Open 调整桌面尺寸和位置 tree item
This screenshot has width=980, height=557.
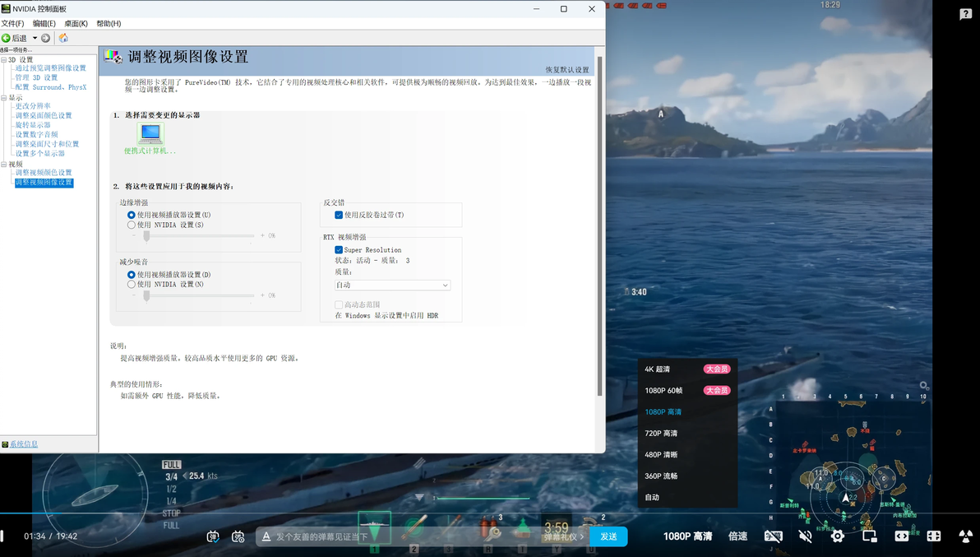point(48,144)
